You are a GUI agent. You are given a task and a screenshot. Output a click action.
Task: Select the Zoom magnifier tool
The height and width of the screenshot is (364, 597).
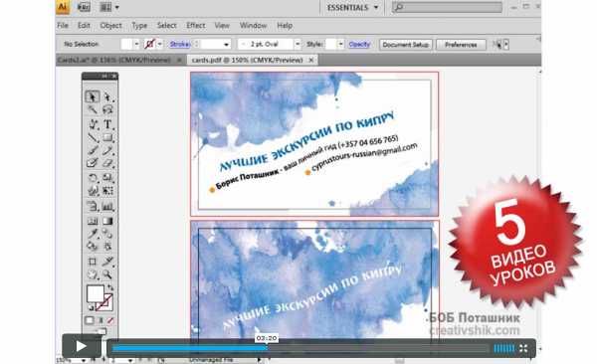tap(107, 274)
